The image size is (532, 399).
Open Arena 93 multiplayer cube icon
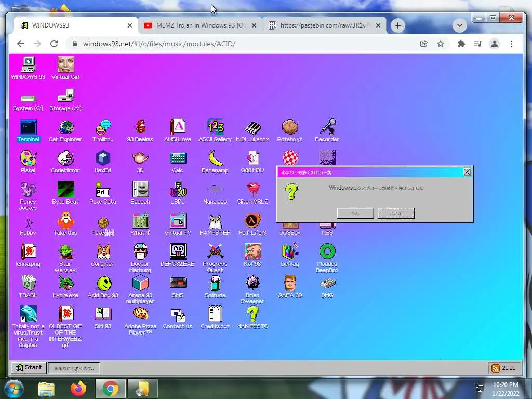[x=140, y=290]
